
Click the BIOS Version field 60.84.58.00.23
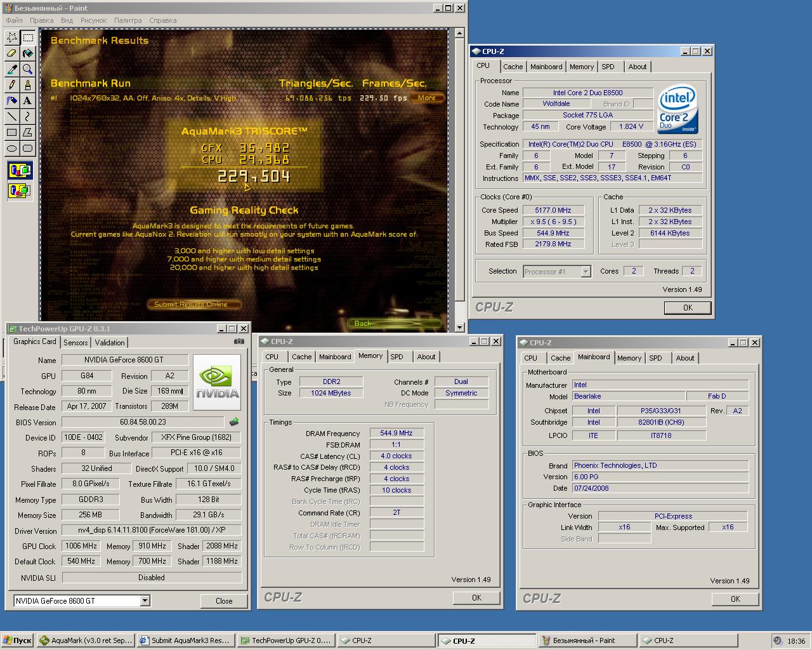coord(143,422)
